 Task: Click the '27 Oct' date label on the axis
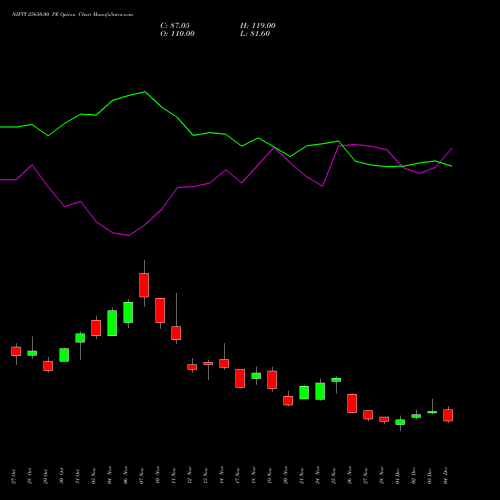(13, 476)
